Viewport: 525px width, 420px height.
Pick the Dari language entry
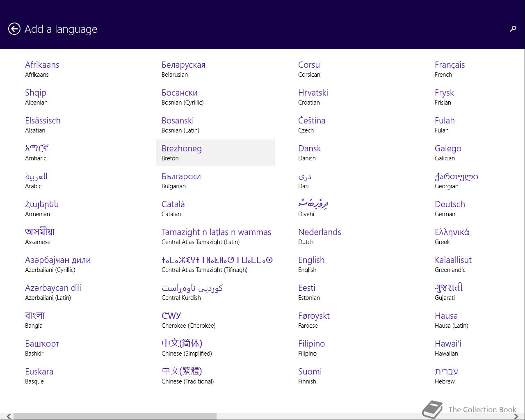click(352, 180)
